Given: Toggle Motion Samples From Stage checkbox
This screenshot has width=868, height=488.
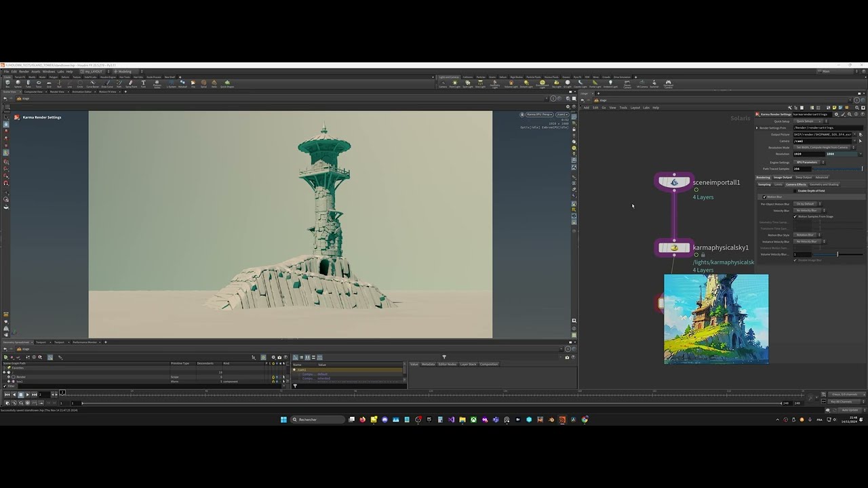Looking at the screenshot, I should click(x=795, y=217).
